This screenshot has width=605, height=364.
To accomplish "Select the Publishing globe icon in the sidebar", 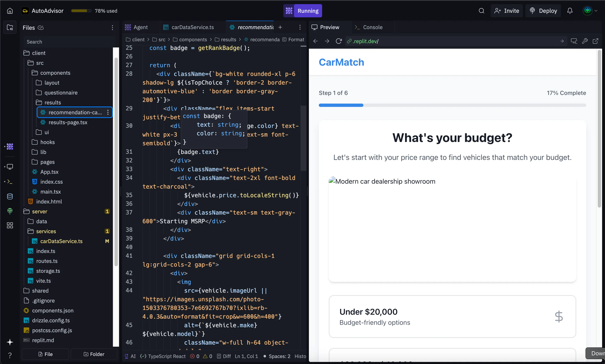I will pos(10,211).
